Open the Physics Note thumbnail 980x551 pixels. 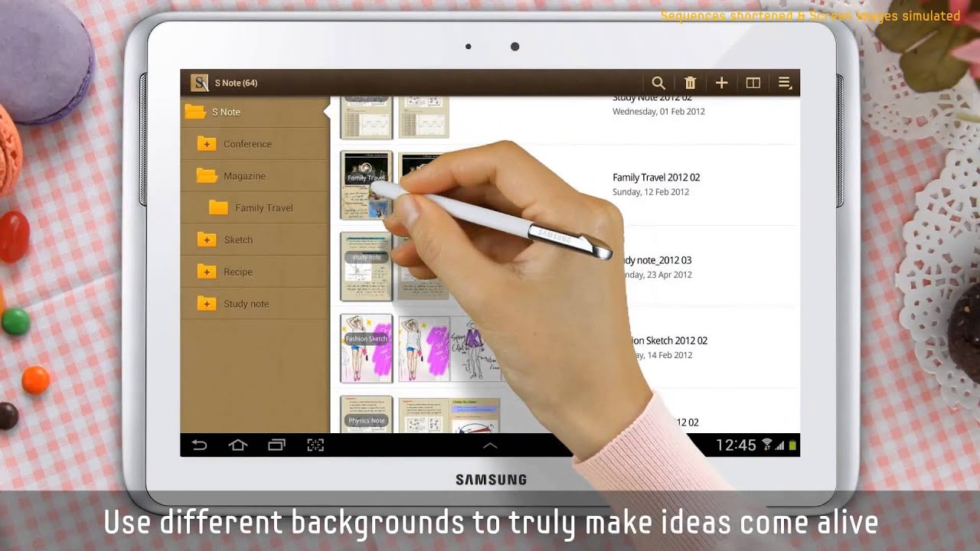click(x=366, y=415)
